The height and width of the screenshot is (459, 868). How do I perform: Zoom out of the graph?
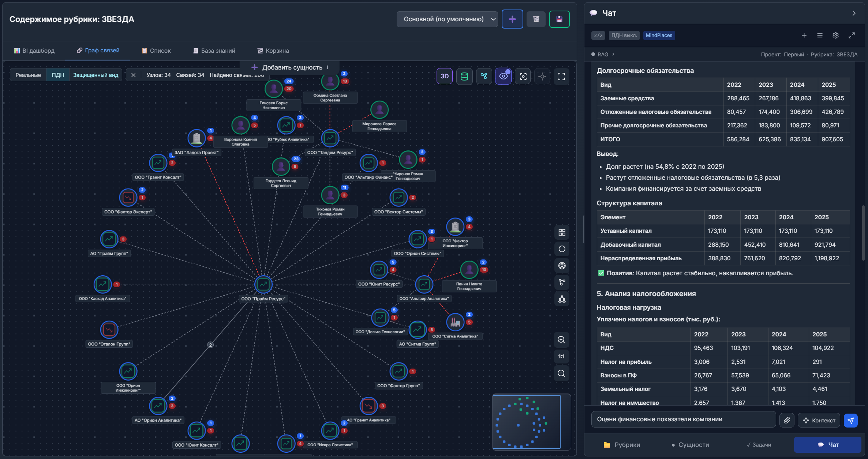[x=561, y=373]
